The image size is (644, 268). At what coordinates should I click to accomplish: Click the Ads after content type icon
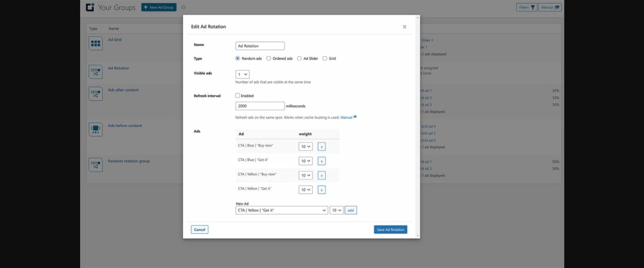click(95, 93)
